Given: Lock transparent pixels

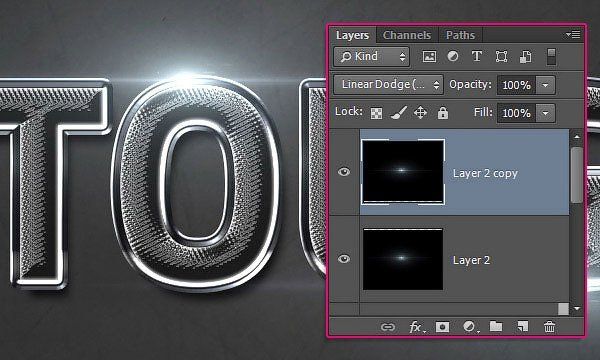Looking at the screenshot, I should [376, 113].
